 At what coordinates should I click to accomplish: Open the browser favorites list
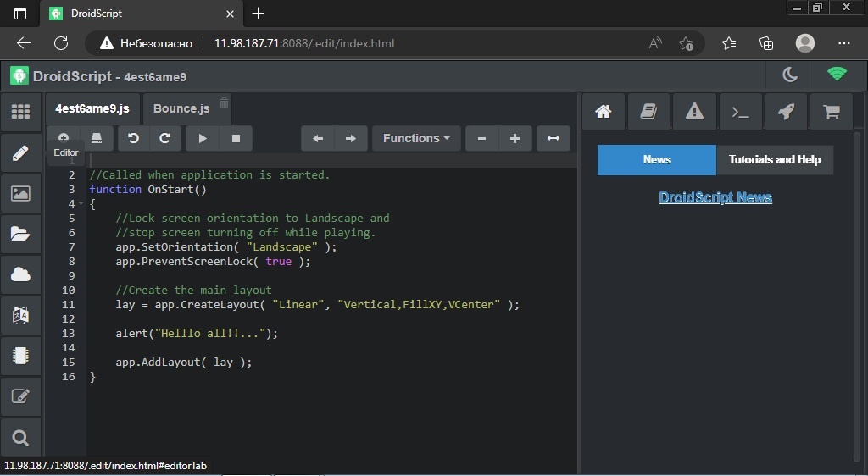point(729,43)
